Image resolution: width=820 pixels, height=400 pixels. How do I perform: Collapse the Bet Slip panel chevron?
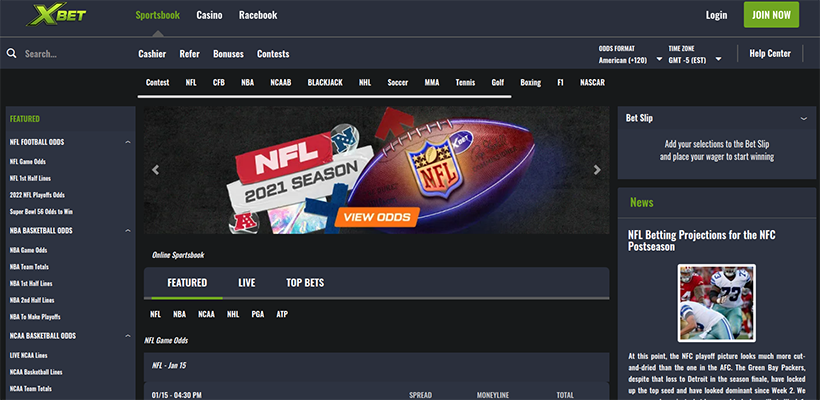click(x=804, y=119)
